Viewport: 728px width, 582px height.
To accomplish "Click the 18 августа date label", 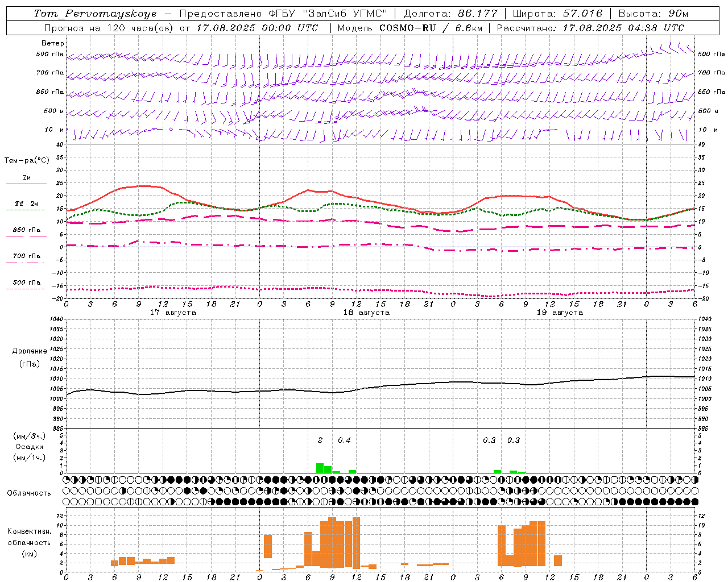I will tap(366, 313).
